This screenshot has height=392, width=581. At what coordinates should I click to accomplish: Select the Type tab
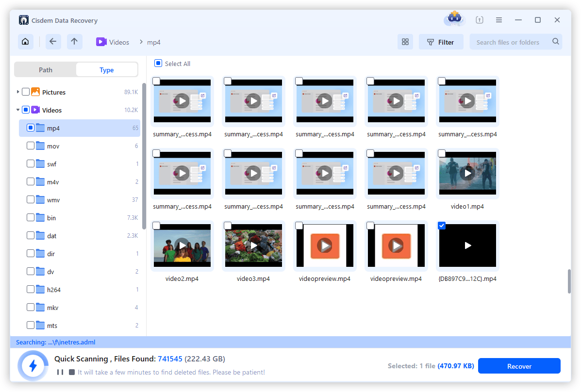[106, 69]
